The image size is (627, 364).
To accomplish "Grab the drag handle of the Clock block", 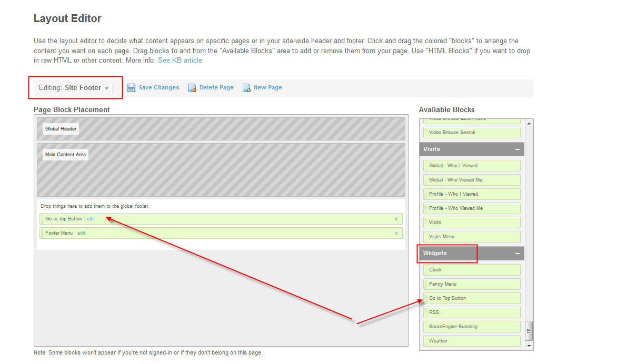I will (425, 270).
